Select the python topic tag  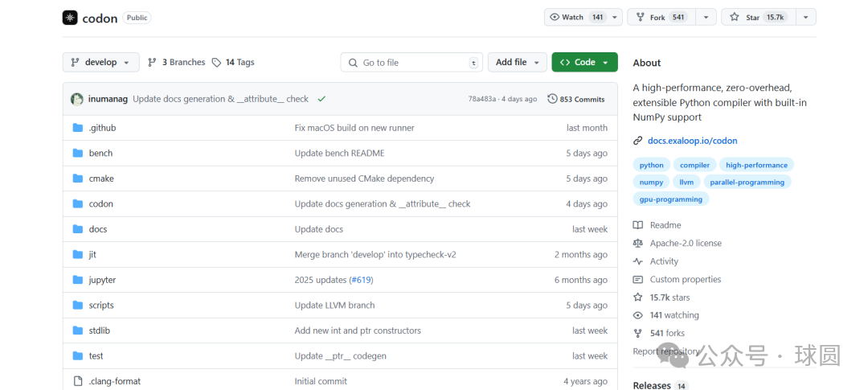click(x=652, y=165)
